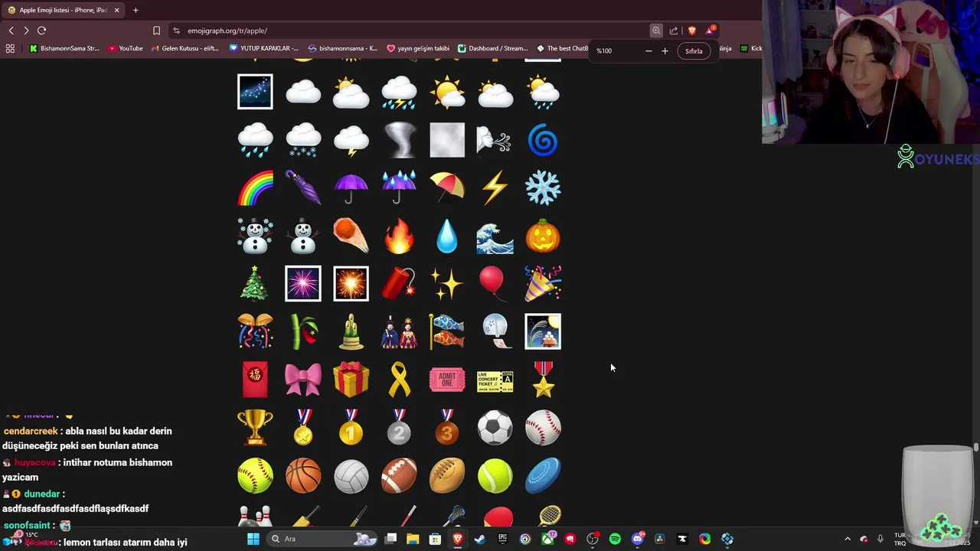
Task: Reload the current page
Action: click(41, 31)
